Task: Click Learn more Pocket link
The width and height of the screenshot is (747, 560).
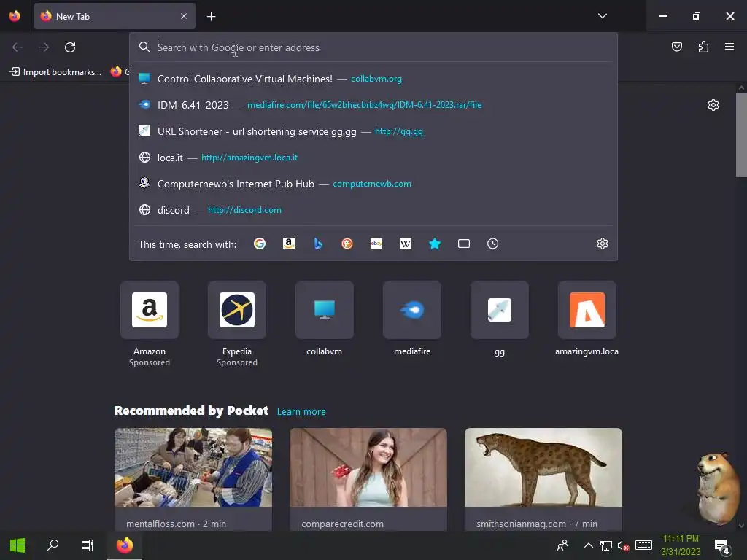Action: point(301,411)
